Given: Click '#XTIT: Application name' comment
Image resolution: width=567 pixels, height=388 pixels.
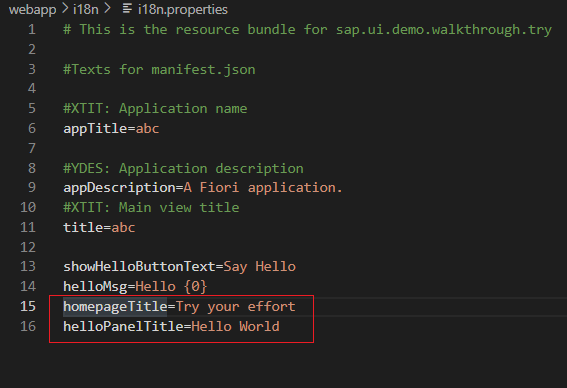Looking at the screenshot, I should pos(155,108).
